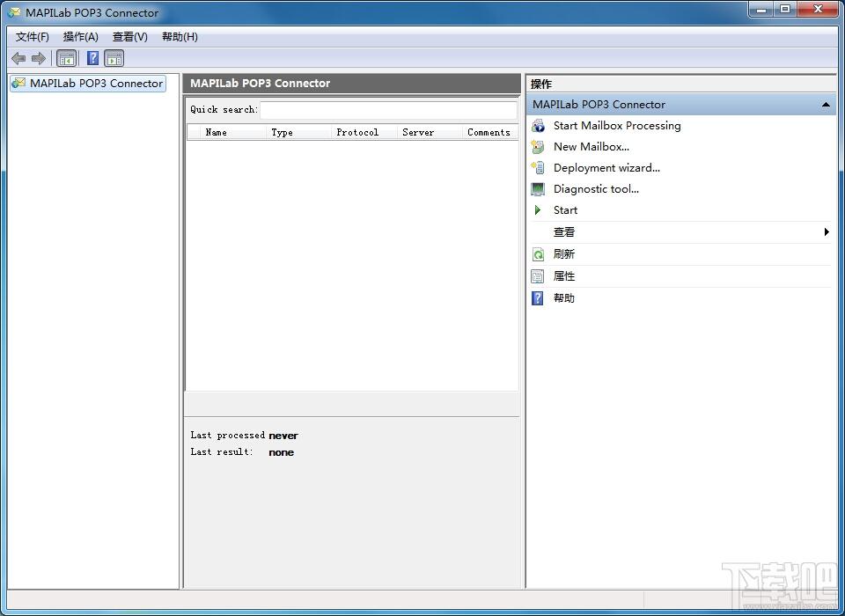Collapse the MAPILab POP3 Connector actions section
This screenshot has height=616, width=845.
pyautogui.click(x=826, y=105)
